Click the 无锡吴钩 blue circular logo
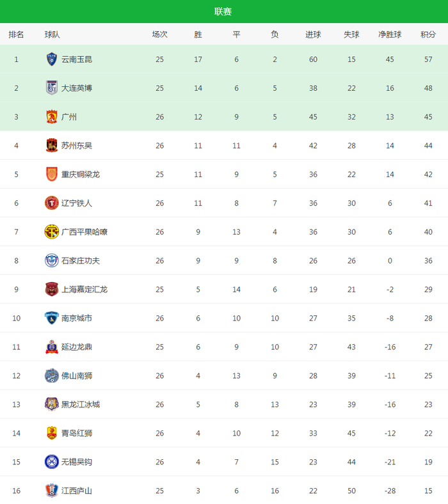 (x=51, y=462)
